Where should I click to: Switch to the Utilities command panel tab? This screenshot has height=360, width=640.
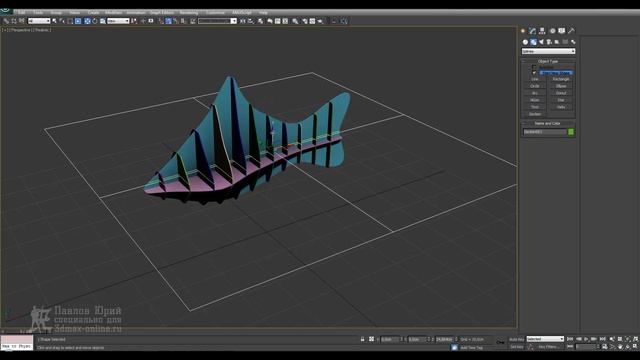[x=571, y=31]
